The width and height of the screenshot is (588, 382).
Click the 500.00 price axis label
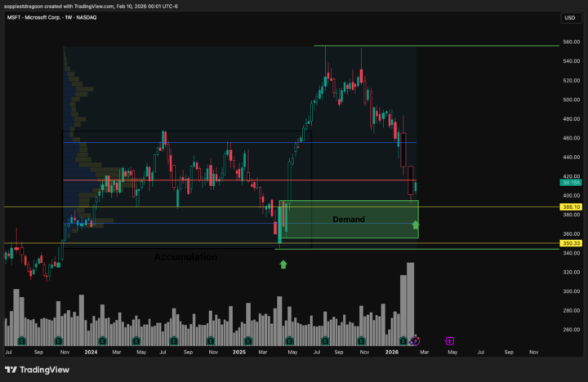[x=571, y=100]
